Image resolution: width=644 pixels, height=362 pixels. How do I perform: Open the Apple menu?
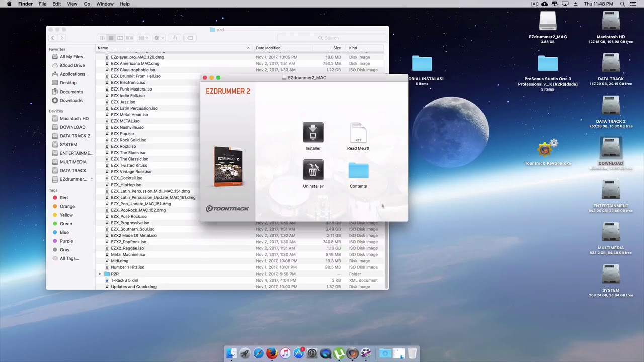click(9, 4)
